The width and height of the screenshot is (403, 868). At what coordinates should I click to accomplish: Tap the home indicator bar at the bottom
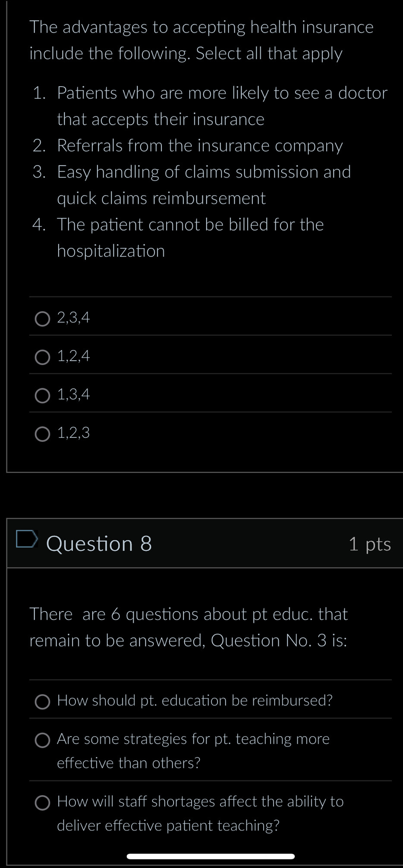tap(211, 856)
